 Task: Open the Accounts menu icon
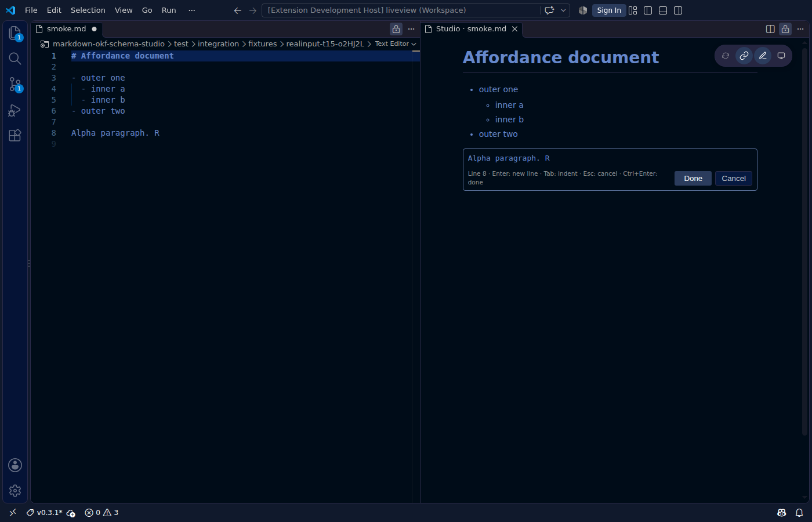[x=15, y=465]
